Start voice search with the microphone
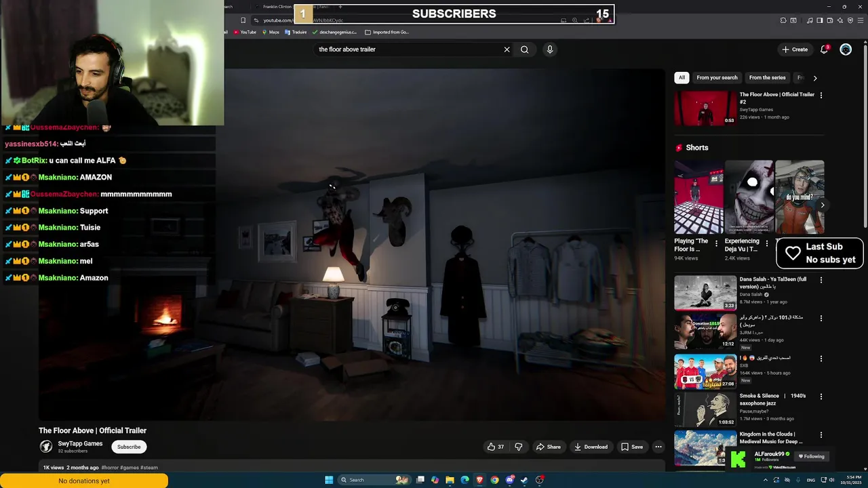The width and height of the screenshot is (868, 488). 550,49
